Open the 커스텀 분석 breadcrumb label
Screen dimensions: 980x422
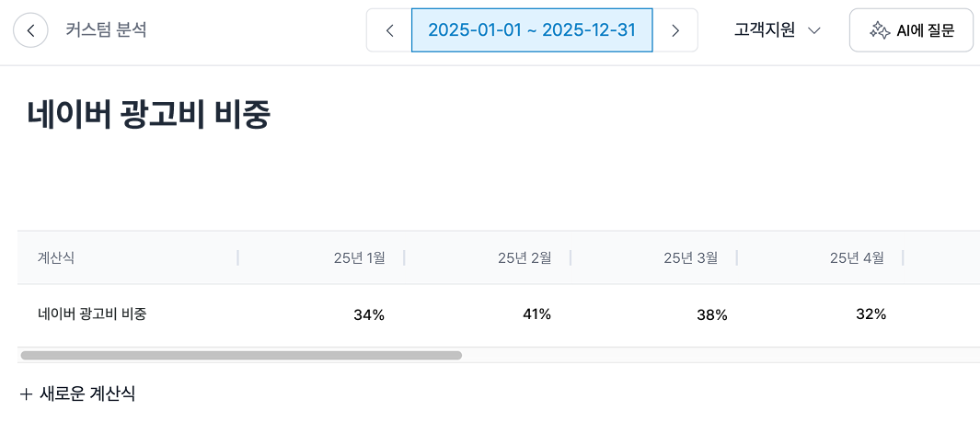[x=106, y=30]
